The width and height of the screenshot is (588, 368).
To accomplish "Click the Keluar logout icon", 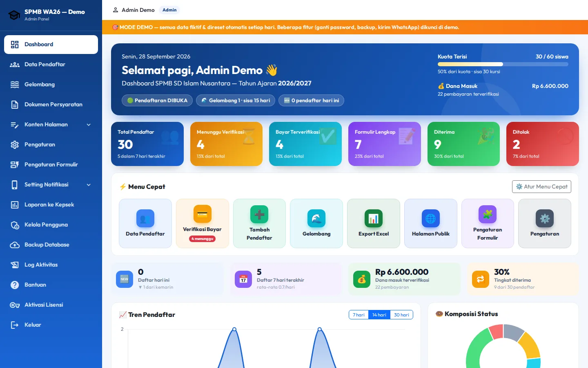I will tap(15, 325).
